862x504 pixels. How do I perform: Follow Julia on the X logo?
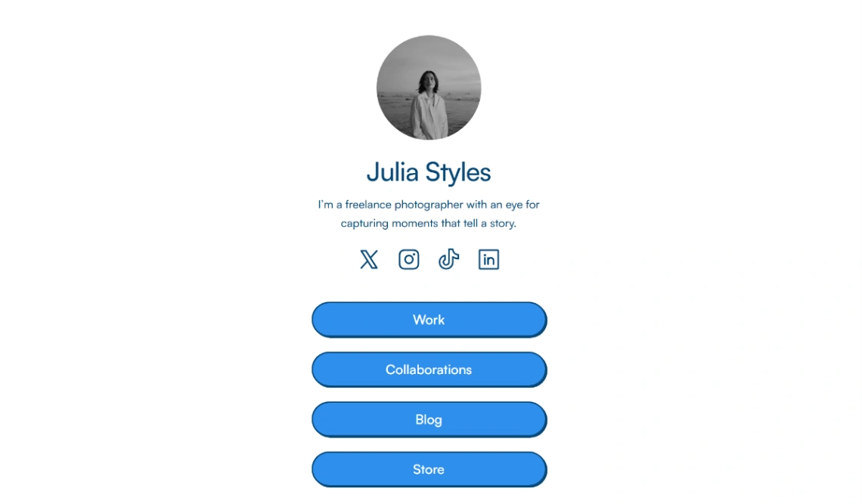369,259
